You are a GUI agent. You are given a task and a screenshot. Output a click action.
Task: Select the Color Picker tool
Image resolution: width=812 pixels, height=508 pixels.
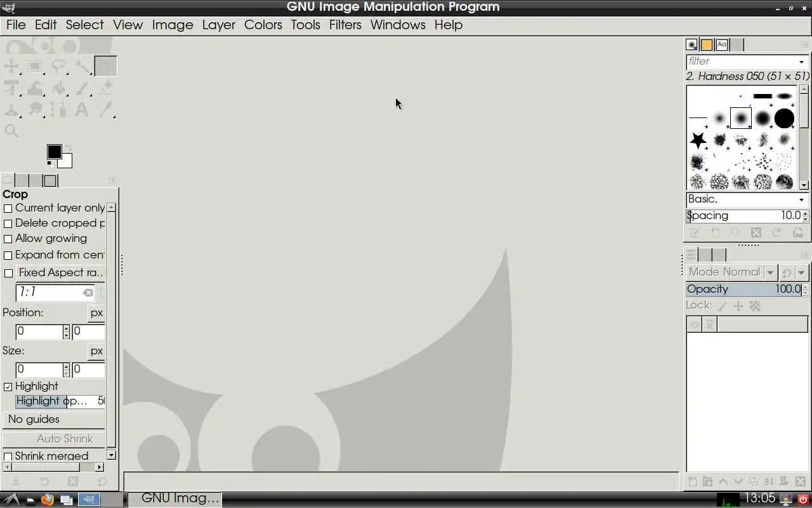[106, 110]
